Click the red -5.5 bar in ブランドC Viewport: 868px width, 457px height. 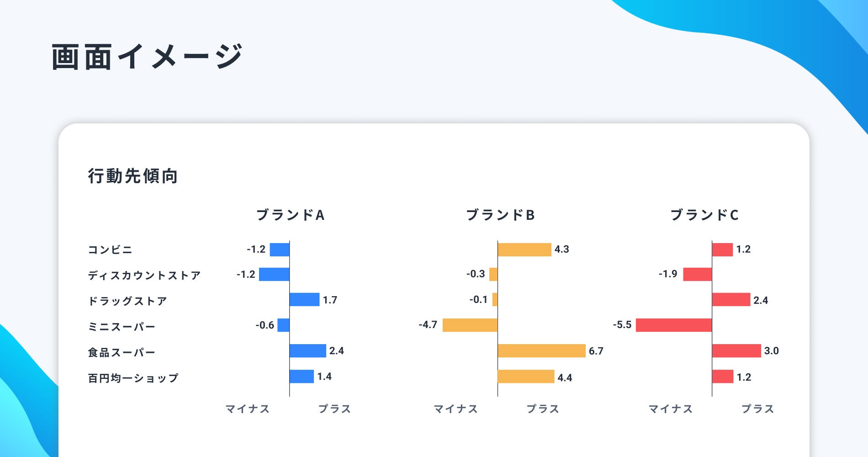click(674, 325)
